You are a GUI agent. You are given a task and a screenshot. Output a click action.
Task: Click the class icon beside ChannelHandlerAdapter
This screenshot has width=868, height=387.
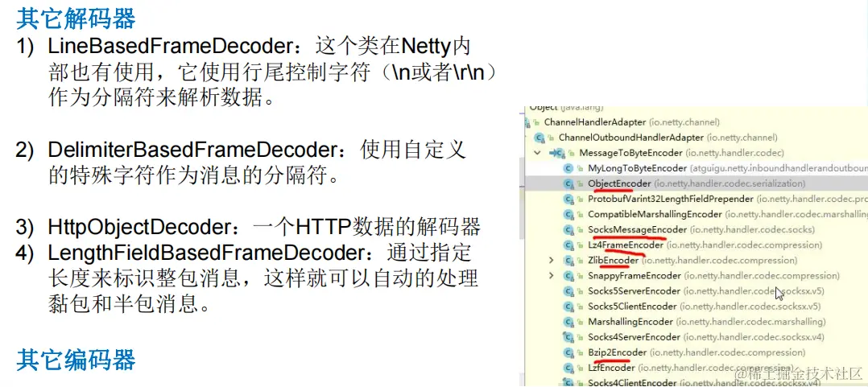pyautogui.click(x=526, y=122)
